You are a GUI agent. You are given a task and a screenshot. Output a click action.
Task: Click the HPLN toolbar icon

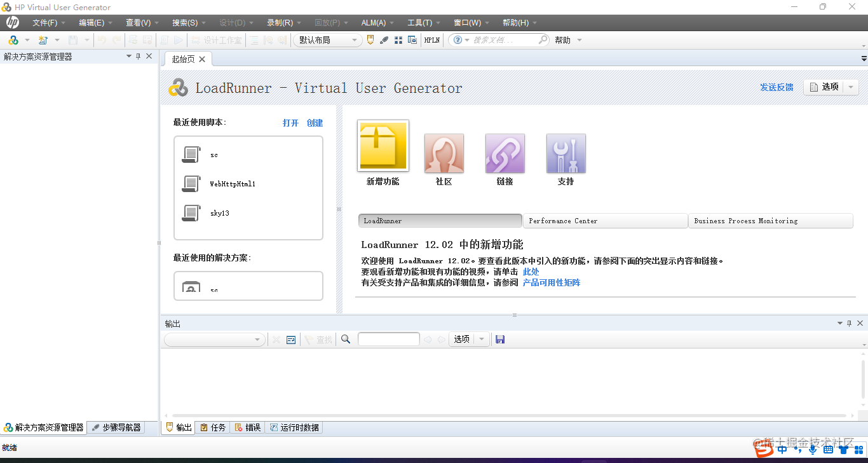tap(431, 39)
